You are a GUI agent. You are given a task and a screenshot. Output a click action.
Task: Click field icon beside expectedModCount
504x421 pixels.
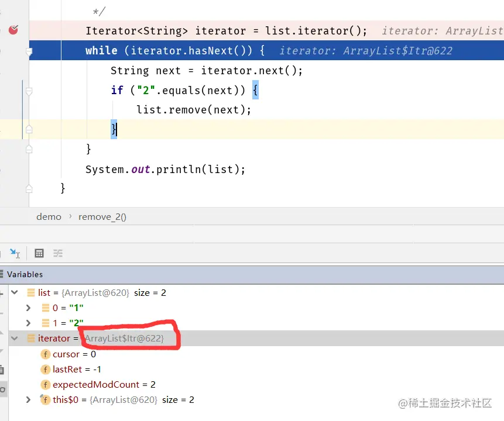click(45, 384)
